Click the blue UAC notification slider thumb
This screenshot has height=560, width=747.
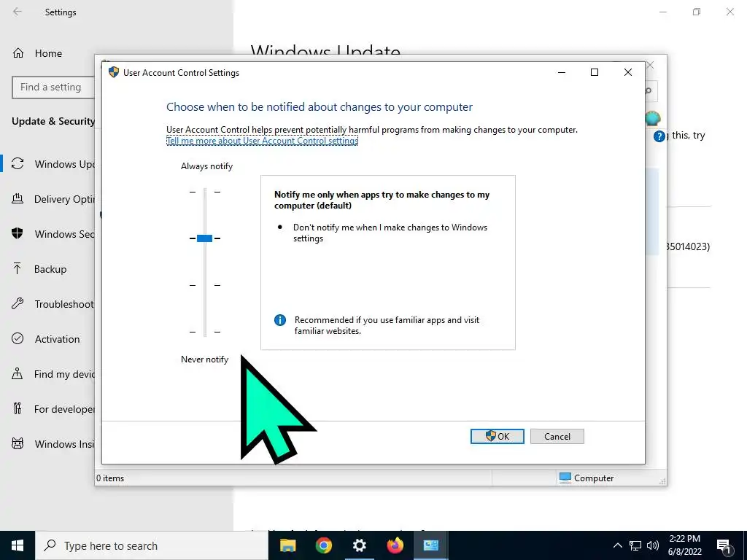coord(204,238)
